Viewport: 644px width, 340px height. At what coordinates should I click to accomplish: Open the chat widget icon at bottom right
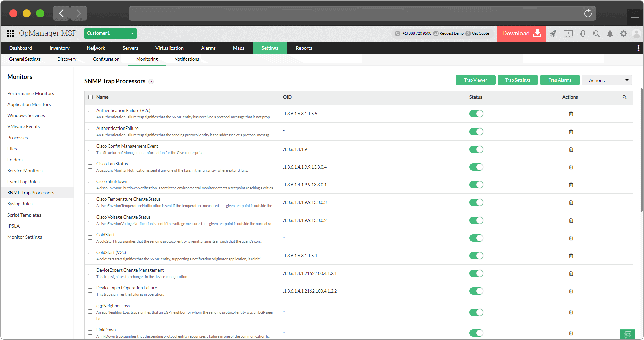click(x=627, y=334)
